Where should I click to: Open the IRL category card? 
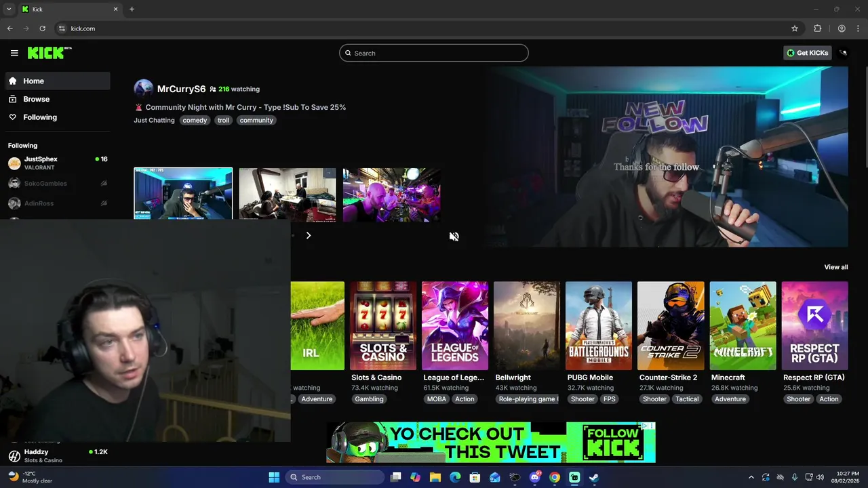coord(317,326)
